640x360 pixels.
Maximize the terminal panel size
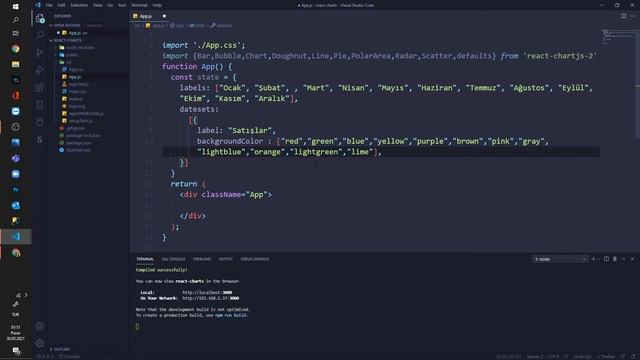click(x=624, y=259)
